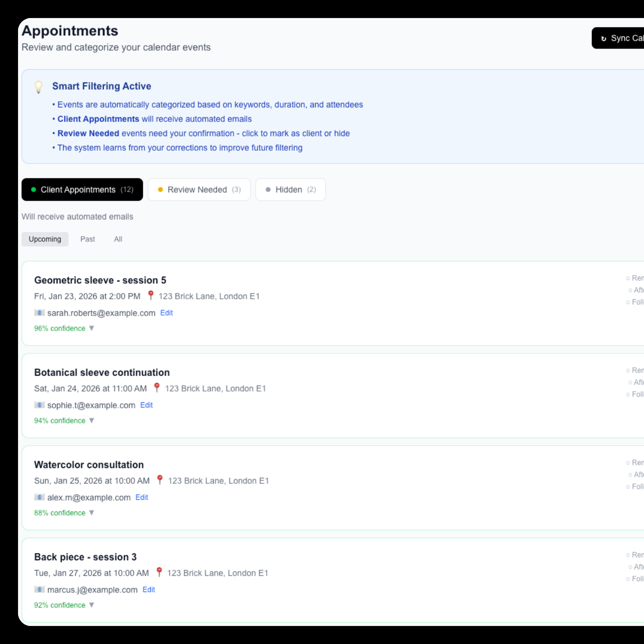Toggle the bottom status circle on Watercolor consultation card

(x=628, y=487)
